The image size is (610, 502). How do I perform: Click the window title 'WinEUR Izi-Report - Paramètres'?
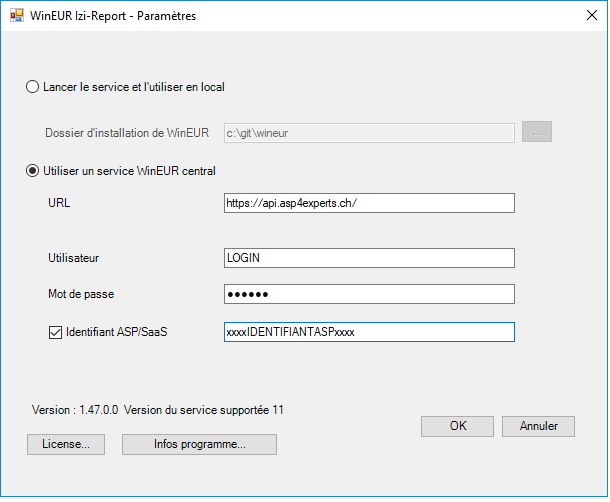tap(113, 16)
